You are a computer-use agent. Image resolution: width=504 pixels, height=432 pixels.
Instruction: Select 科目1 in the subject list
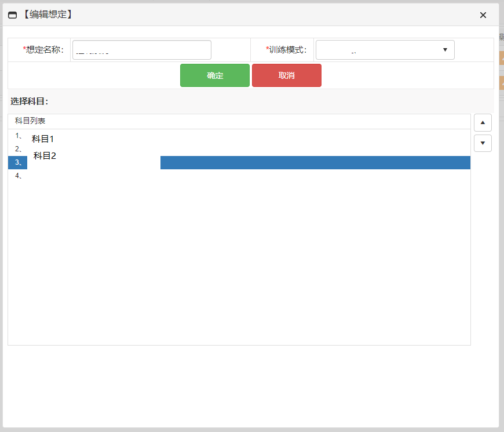pos(43,139)
